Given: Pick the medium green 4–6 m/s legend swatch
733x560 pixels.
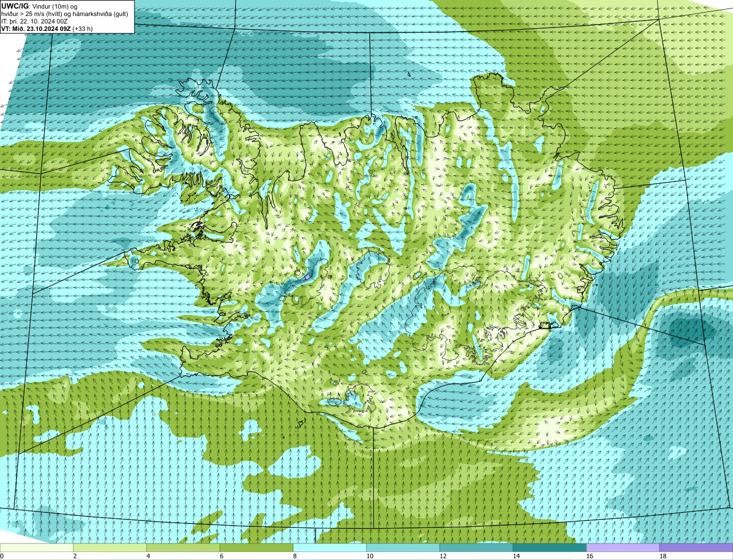Looking at the screenshot, I should [x=183, y=548].
